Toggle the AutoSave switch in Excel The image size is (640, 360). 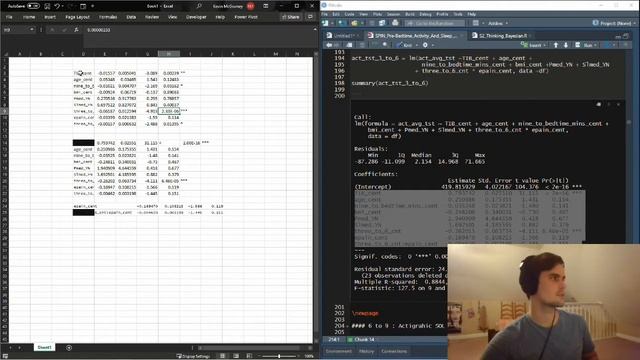click(x=33, y=6)
